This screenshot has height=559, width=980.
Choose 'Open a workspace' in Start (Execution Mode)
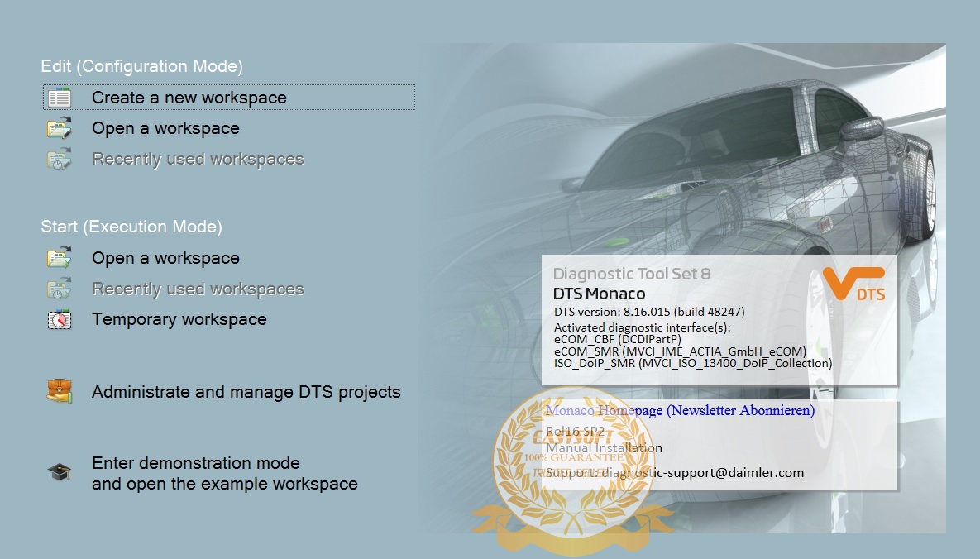165,258
